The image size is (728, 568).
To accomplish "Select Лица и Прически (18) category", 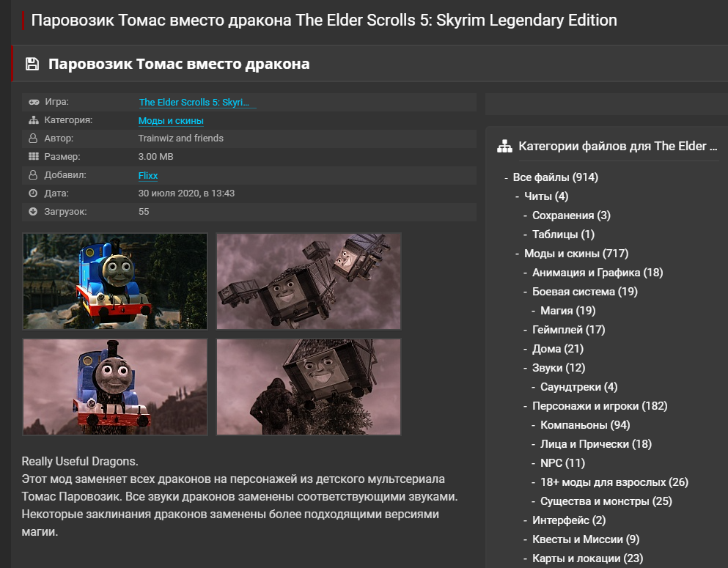I will [x=596, y=443].
